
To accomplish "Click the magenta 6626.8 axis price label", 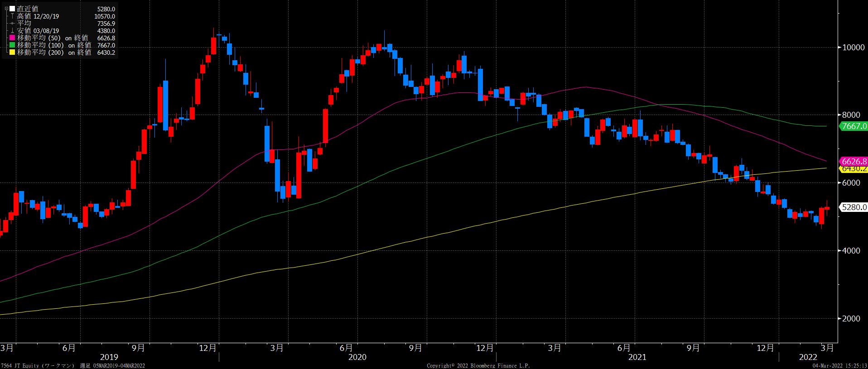I will [x=854, y=161].
